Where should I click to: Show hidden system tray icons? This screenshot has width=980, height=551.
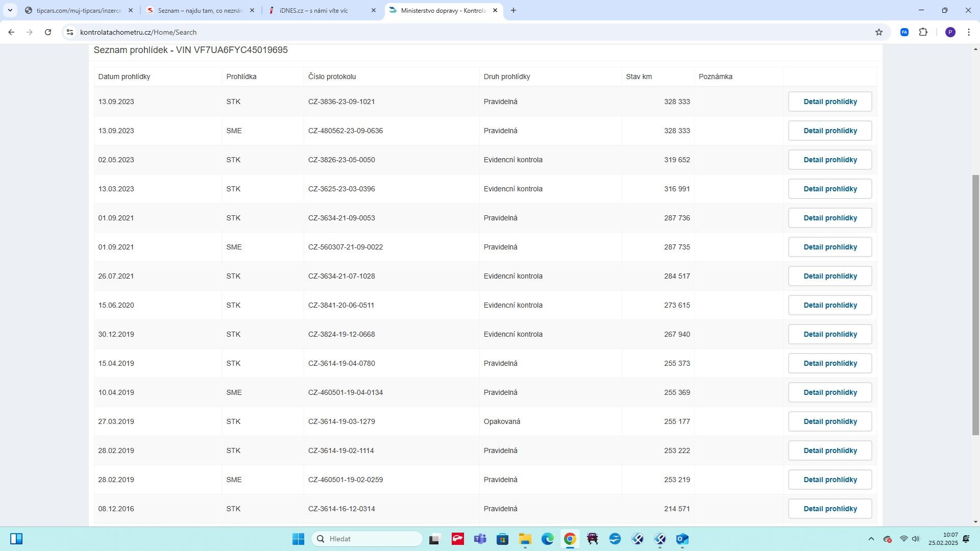click(x=871, y=539)
